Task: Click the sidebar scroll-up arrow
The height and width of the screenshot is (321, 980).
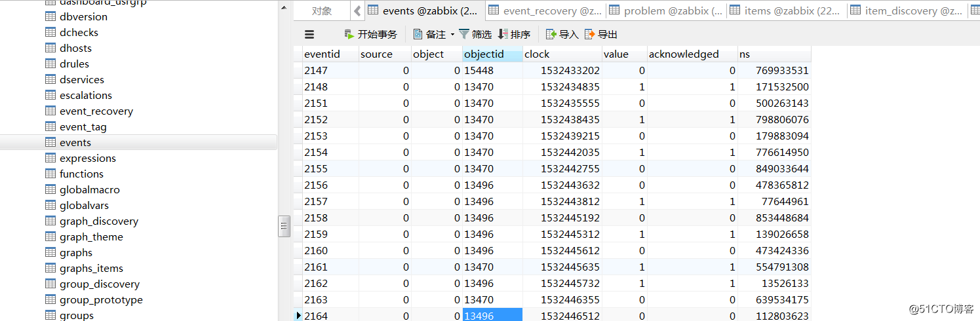Action: pyautogui.click(x=284, y=8)
